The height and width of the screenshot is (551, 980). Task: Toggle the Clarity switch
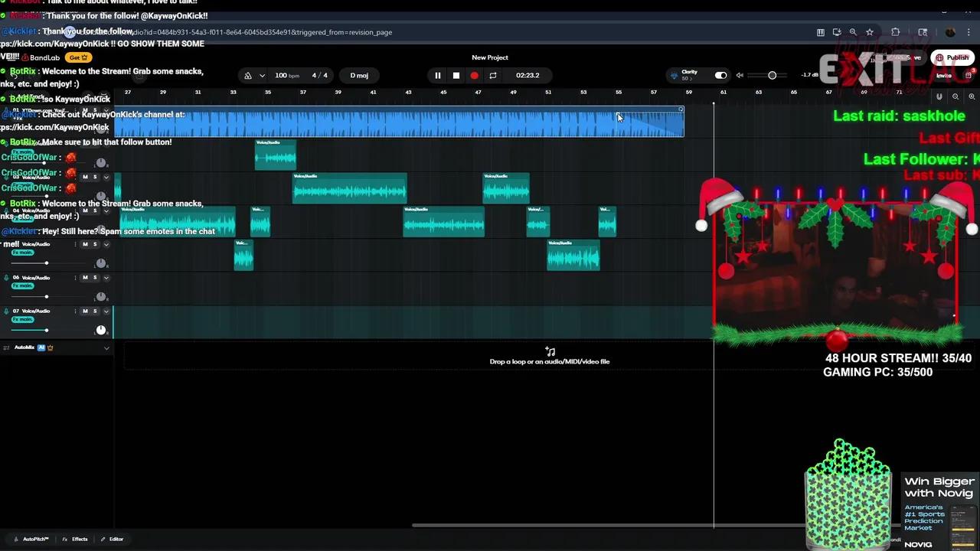tap(720, 75)
